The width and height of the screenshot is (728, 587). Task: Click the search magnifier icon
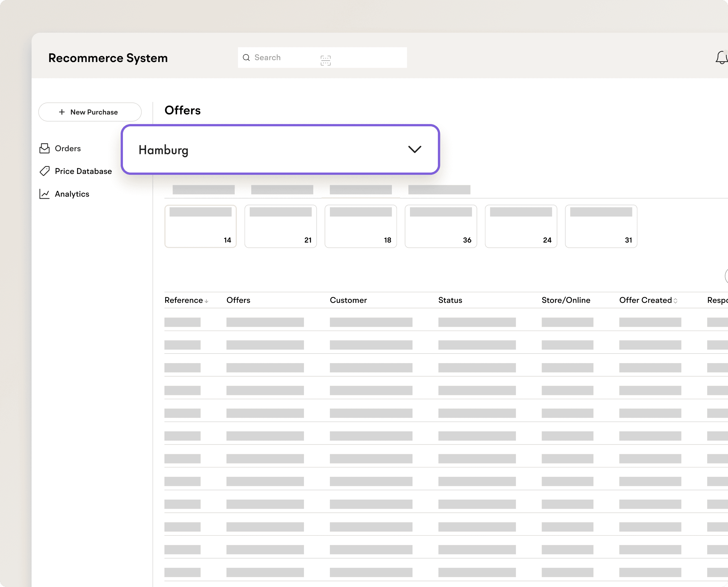[246, 58]
